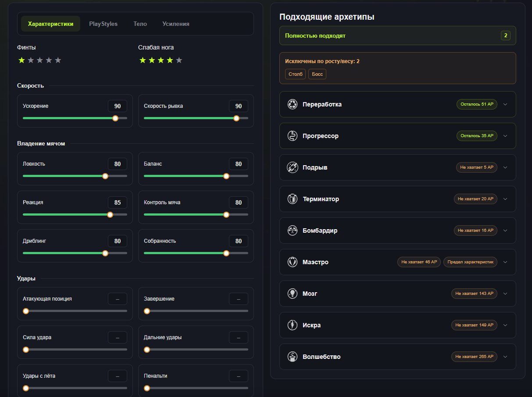Set Финты rating to four stars
Screen dimensions: 532x397
click(49, 60)
